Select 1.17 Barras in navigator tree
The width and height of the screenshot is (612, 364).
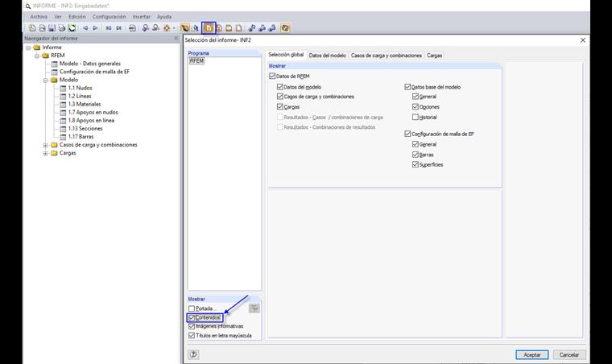tap(81, 137)
